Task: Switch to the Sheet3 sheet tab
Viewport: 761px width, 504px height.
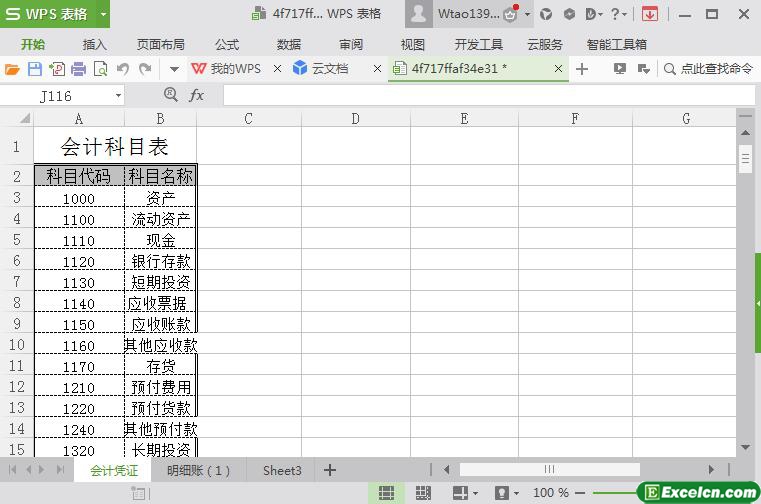Action: pyautogui.click(x=282, y=470)
